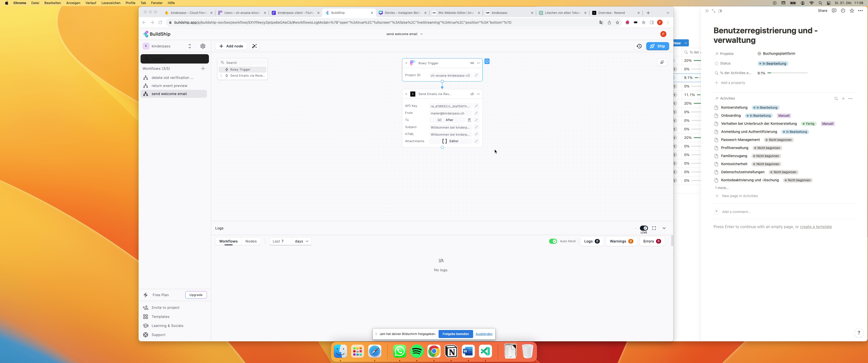Click the Ship button
This screenshot has height=363, width=868.
657,46
